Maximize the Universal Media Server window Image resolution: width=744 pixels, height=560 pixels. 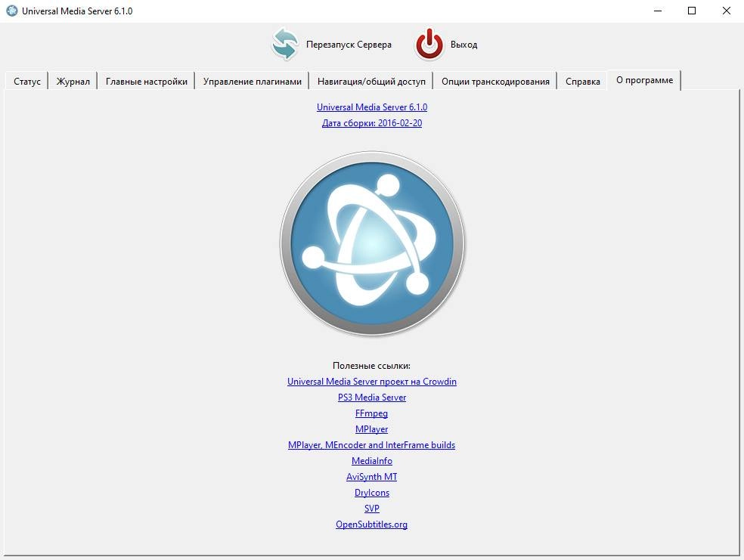click(x=692, y=11)
